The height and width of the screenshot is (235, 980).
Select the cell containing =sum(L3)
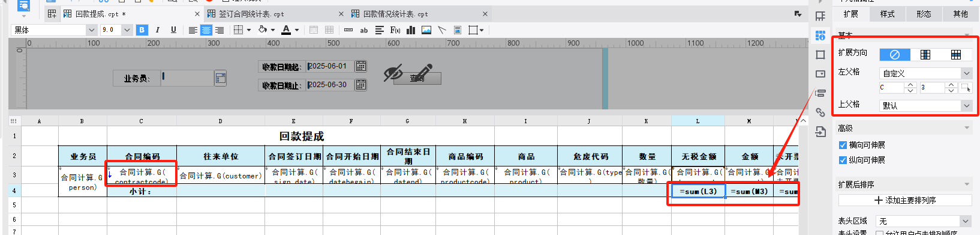698,191
